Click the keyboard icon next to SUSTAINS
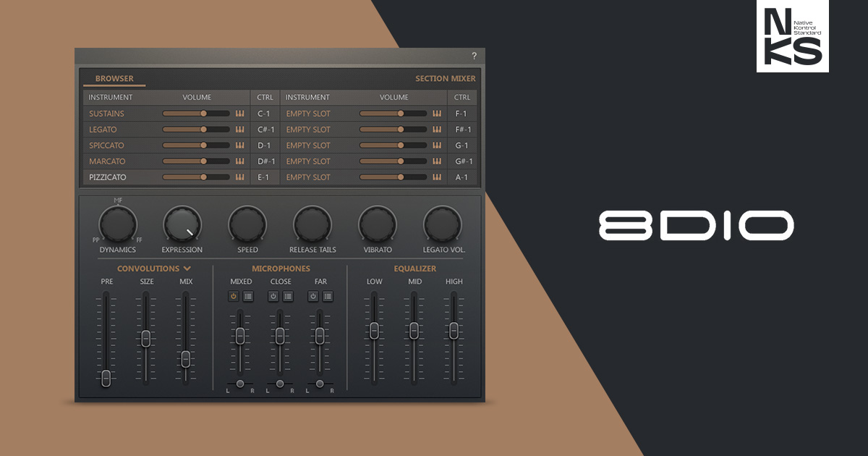 [239, 113]
